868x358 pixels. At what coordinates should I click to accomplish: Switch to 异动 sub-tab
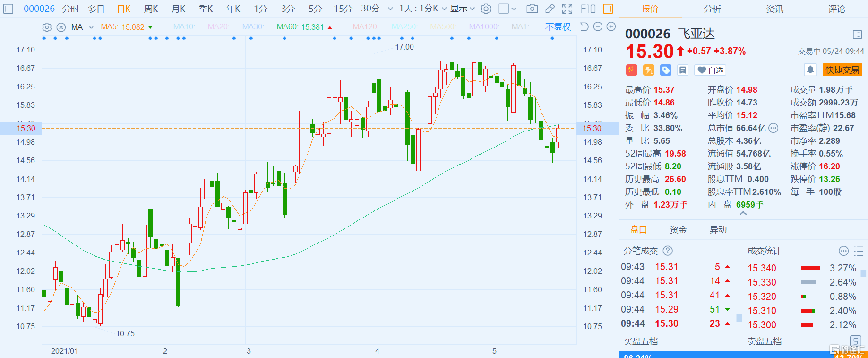[x=718, y=230]
